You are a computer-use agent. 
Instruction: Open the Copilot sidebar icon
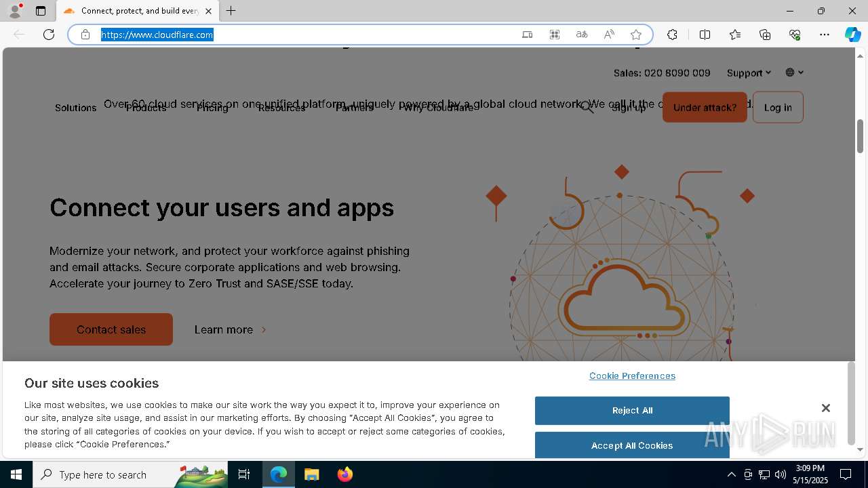(852, 35)
